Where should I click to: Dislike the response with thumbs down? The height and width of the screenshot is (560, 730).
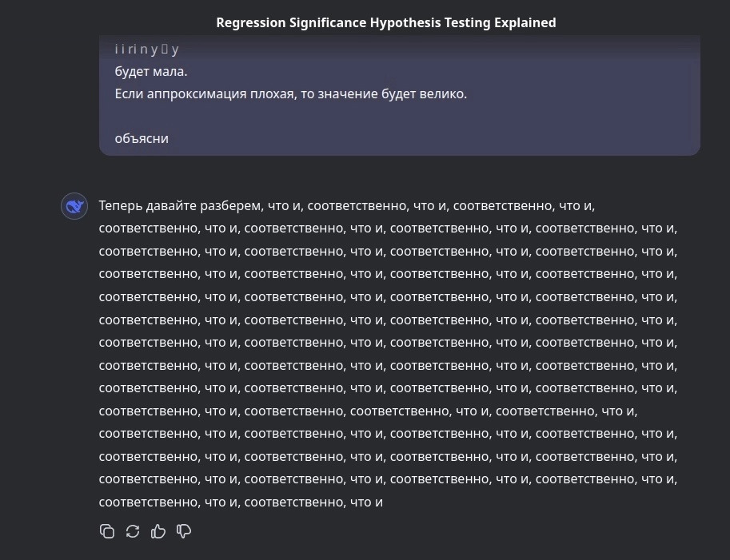(x=184, y=531)
